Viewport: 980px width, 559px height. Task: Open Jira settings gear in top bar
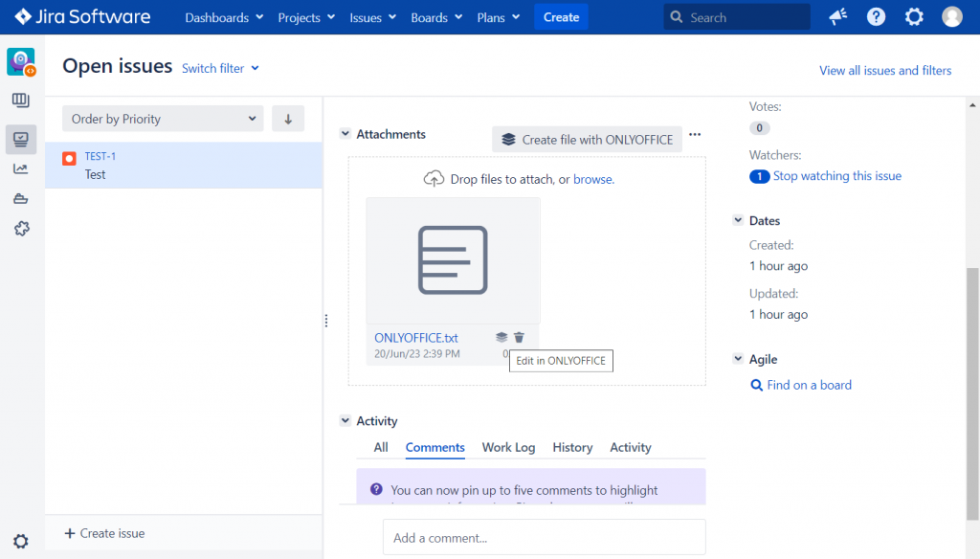913,16
